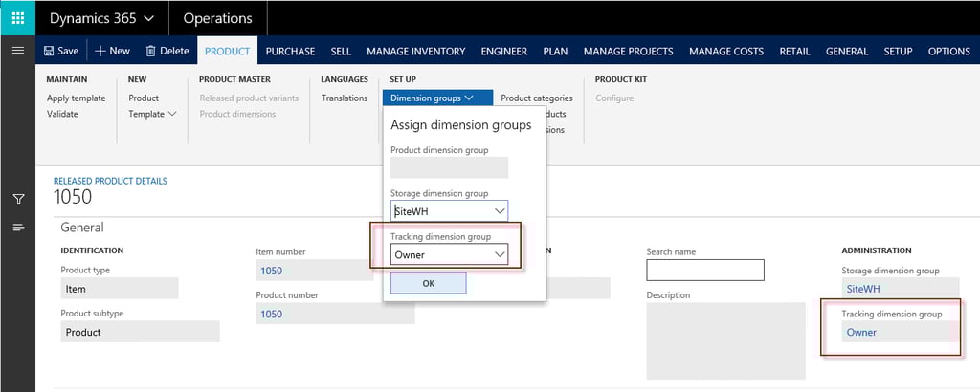
Task: Open the GENERAL ribbon tab
Action: (847, 52)
